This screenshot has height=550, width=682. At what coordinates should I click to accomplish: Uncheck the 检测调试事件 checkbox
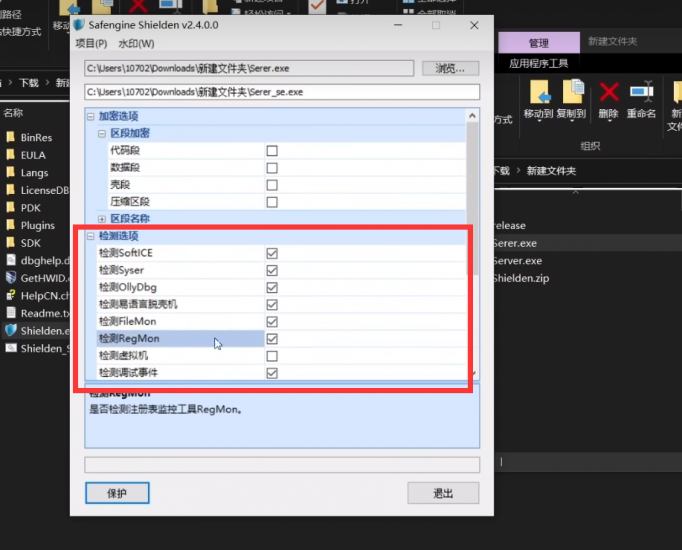[x=272, y=373]
